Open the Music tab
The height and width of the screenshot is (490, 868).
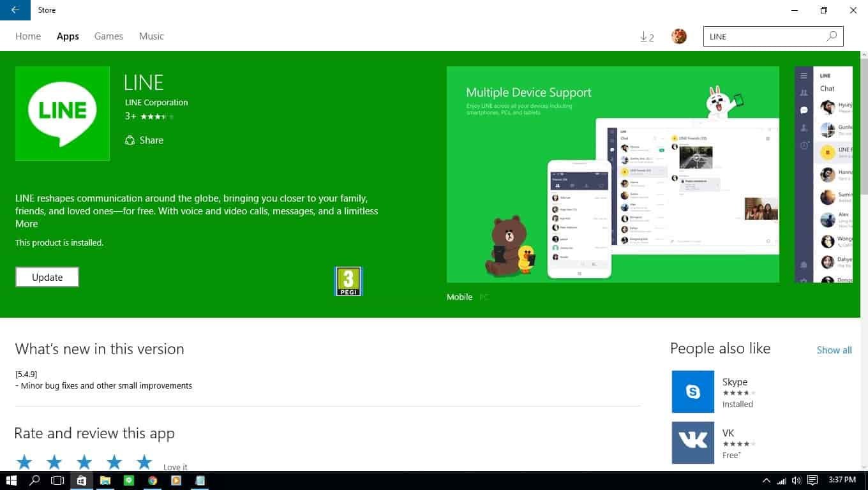pos(151,36)
